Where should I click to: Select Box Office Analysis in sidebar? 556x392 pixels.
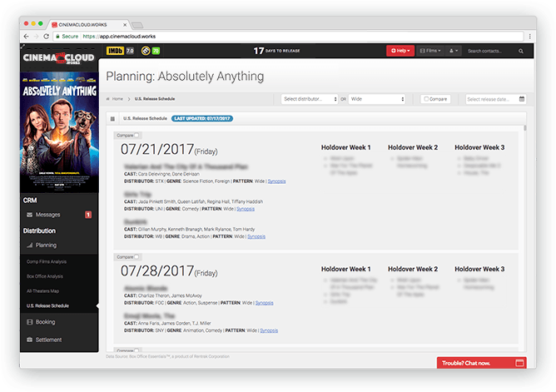click(x=45, y=275)
